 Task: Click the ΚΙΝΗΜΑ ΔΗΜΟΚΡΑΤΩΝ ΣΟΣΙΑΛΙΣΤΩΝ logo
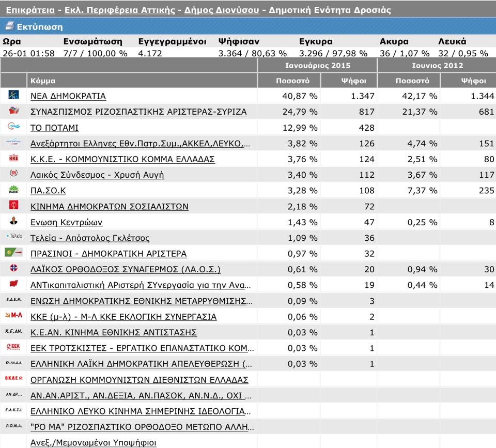(x=13, y=205)
